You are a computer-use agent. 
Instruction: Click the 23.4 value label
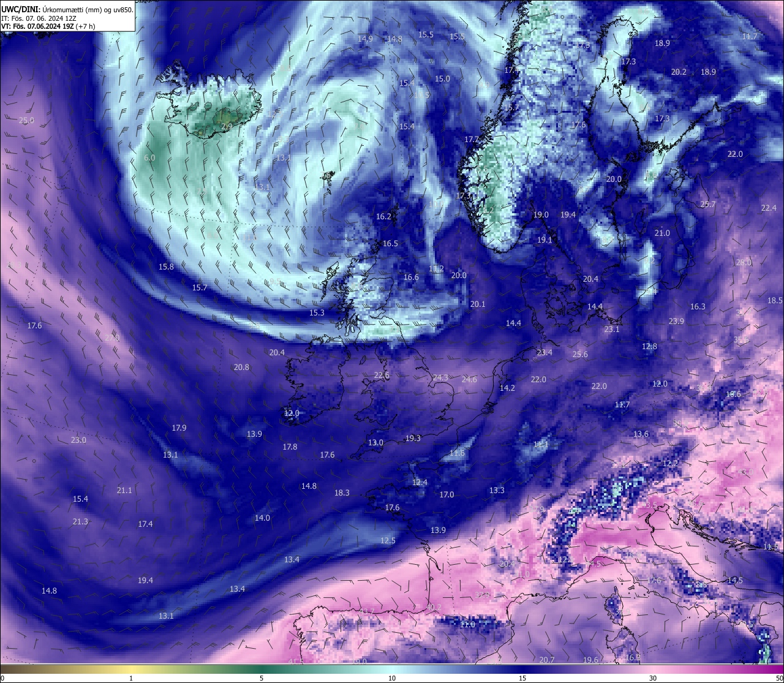(545, 352)
